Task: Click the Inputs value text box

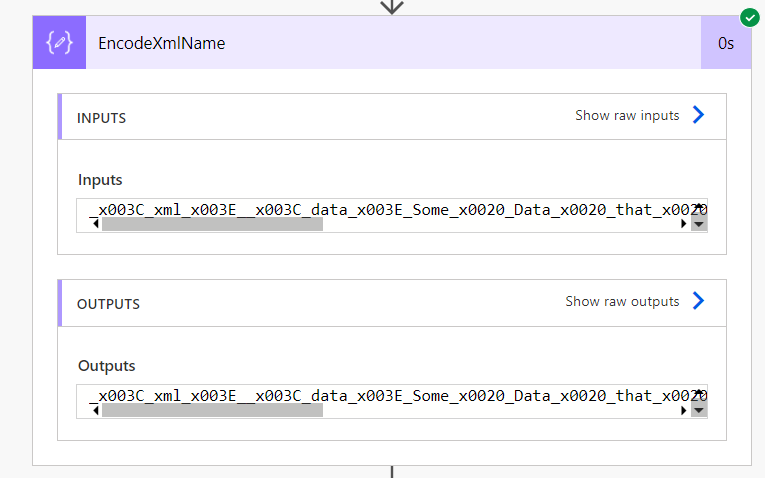Action: [392, 215]
